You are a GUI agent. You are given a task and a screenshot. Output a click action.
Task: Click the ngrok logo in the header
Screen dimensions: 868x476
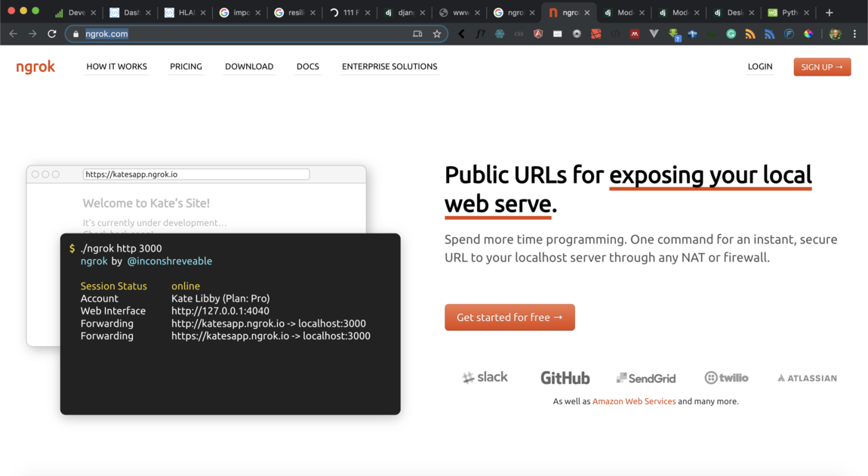(35, 66)
